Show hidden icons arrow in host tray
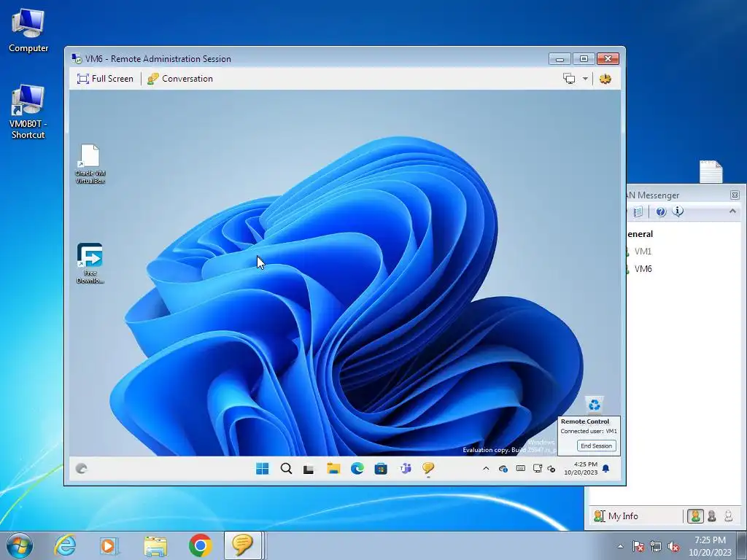Screen dimensions: 747x560 [x=620, y=546]
